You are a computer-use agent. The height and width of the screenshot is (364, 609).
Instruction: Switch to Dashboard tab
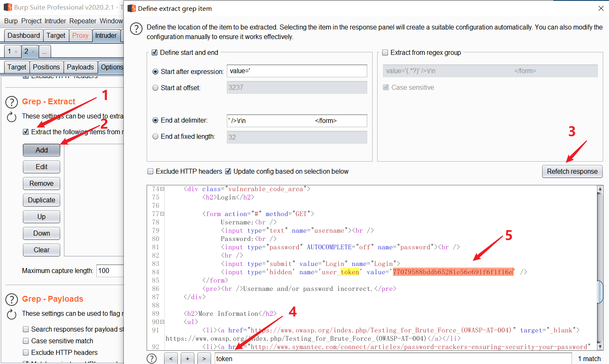24,36
